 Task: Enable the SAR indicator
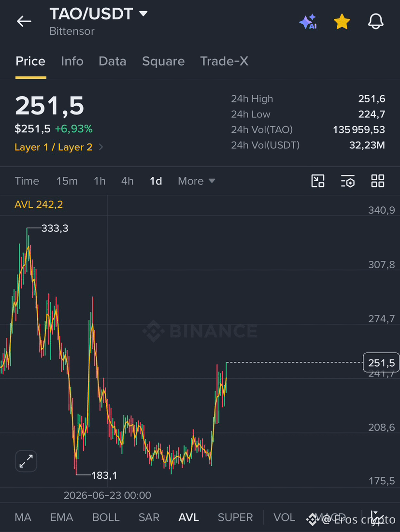(x=149, y=518)
